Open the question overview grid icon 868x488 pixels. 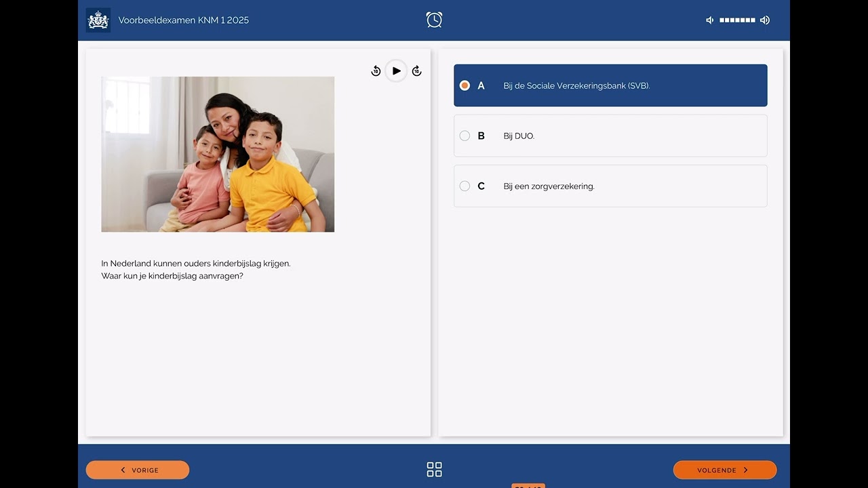point(434,470)
